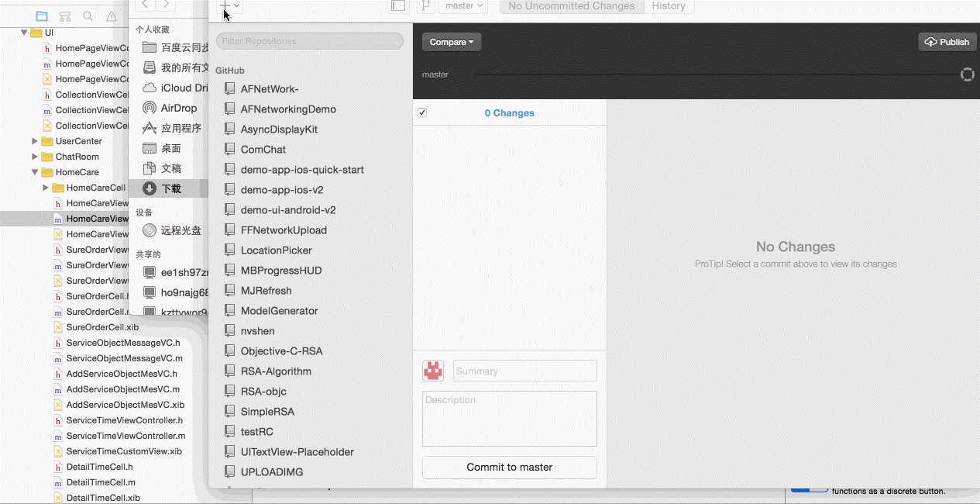Click the Finder forward arrow button

[x=165, y=5]
